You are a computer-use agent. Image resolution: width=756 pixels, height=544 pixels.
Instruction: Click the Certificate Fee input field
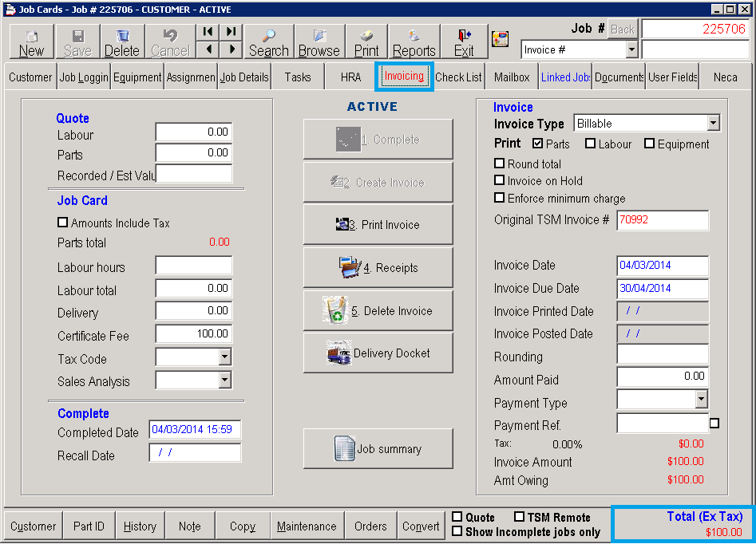[193, 334]
